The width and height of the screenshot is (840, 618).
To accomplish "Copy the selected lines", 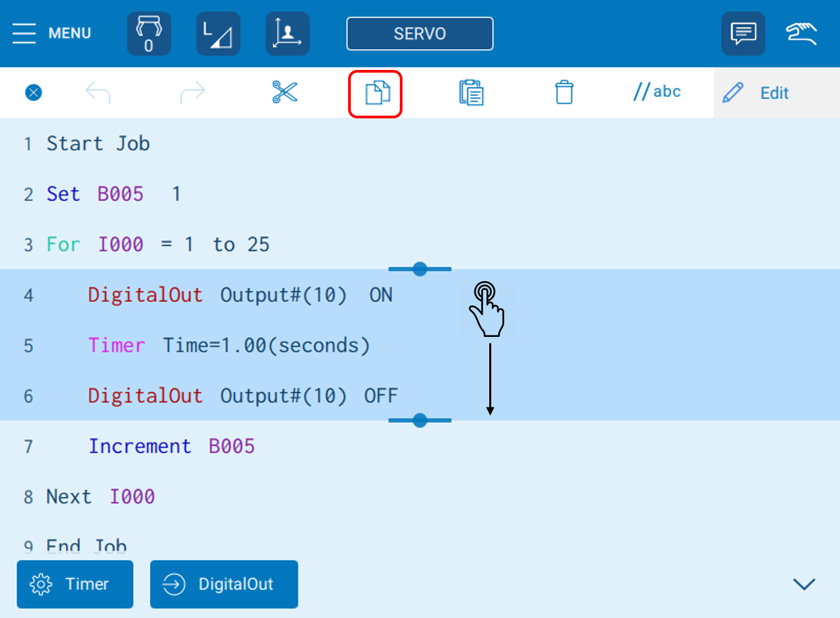I will tap(377, 93).
